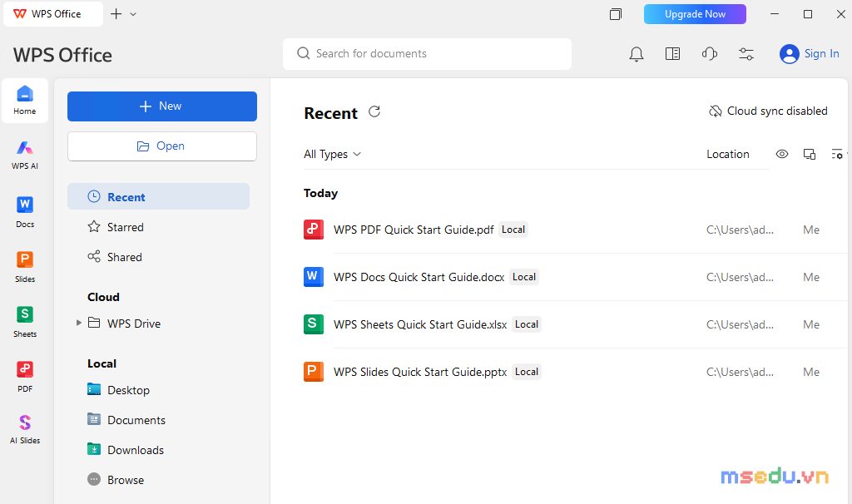Click the PDF file type icon in recent list
The height and width of the screenshot is (504, 852).
pos(314,230)
